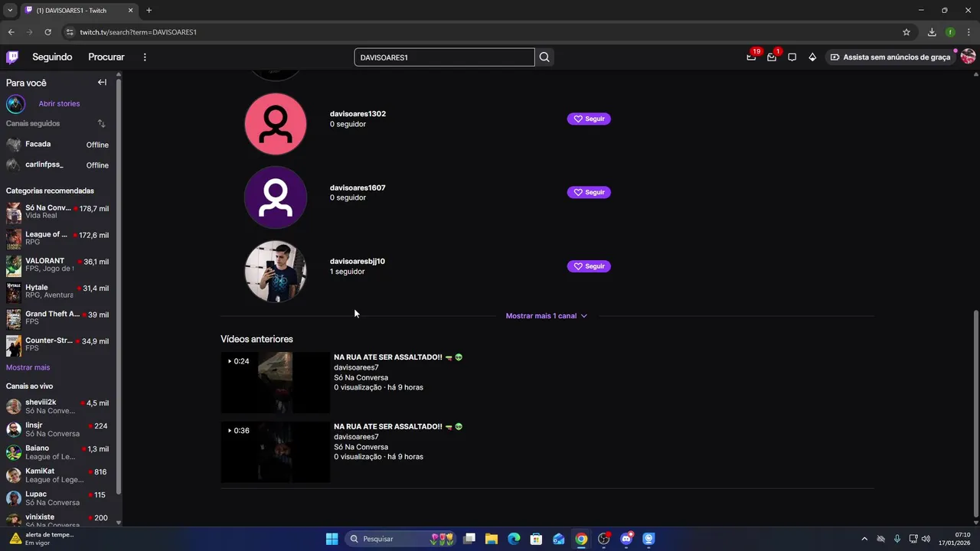Image resolution: width=980 pixels, height=551 pixels.
Task: Open sheviii2k channel avatar
Action: [x=14, y=406]
